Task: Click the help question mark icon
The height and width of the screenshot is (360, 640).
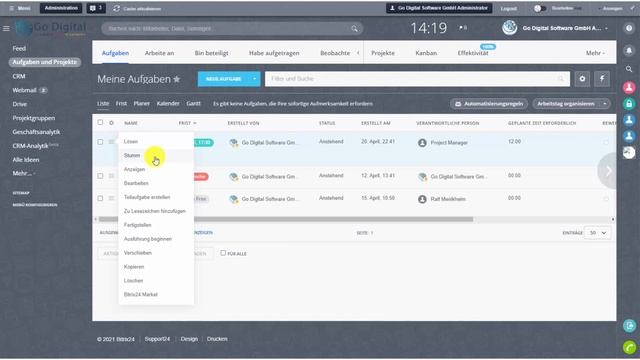Action: (629, 28)
